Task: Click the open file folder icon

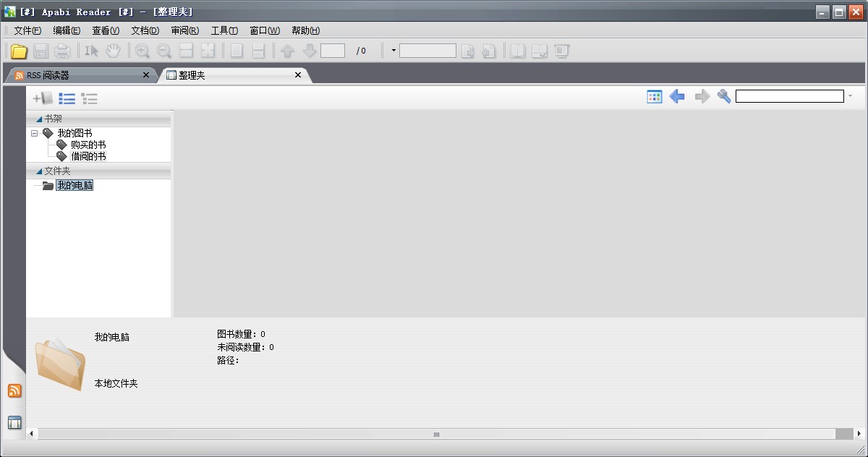Action: click(x=19, y=51)
